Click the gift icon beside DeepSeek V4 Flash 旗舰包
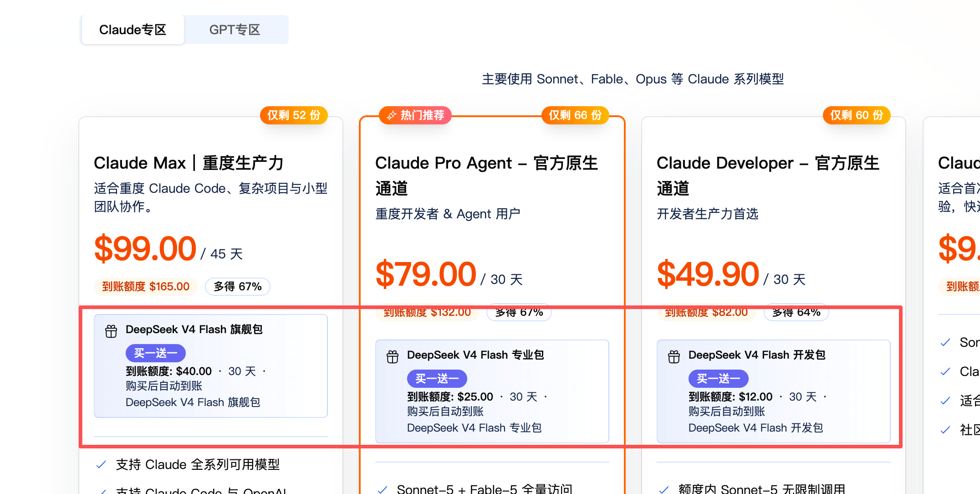Viewport: 980px width, 494px height. point(111,331)
